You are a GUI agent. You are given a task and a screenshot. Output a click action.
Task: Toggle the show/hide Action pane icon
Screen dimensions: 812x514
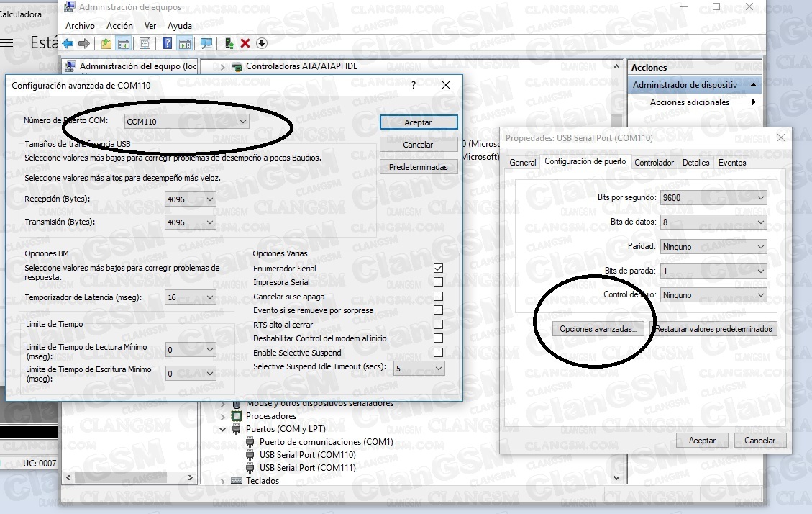pos(184,43)
